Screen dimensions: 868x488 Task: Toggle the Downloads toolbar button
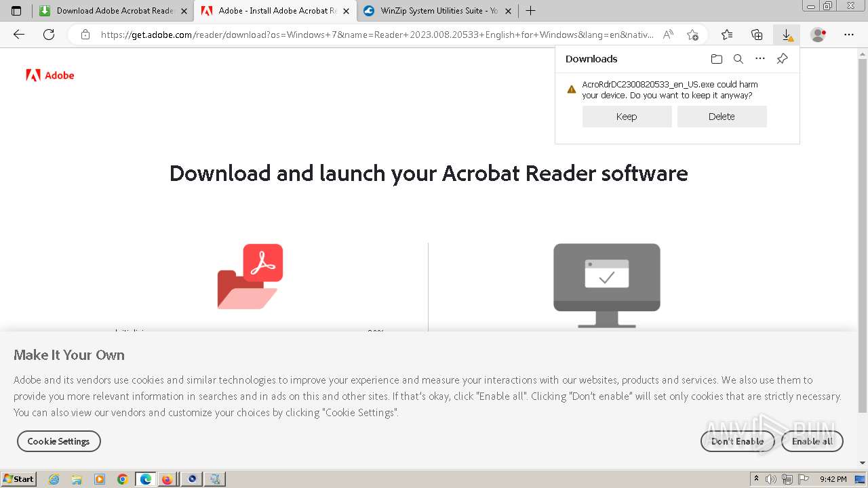(x=787, y=35)
